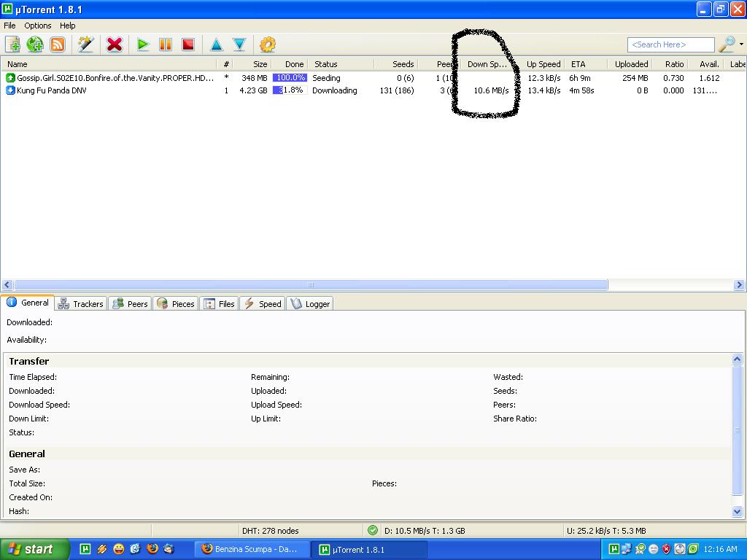
Task: Open the Options menu
Action: pos(38,26)
